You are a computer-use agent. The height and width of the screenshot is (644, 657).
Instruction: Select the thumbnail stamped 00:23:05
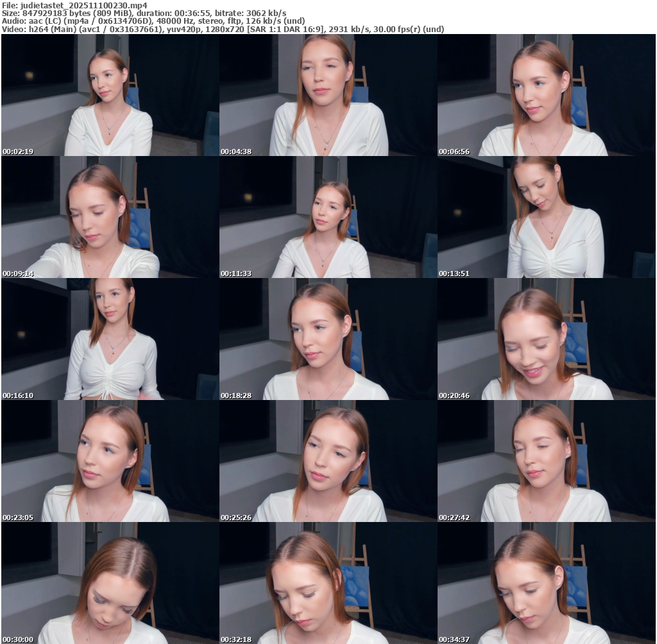click(x=110, y=461)
